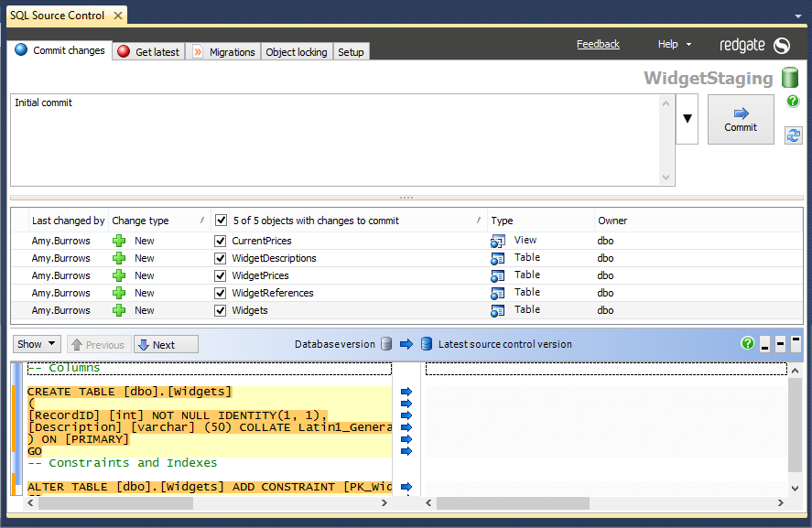Uncheck the WidgetReferences checkbox
Screen dimensions: 812x528
point(220,293)
